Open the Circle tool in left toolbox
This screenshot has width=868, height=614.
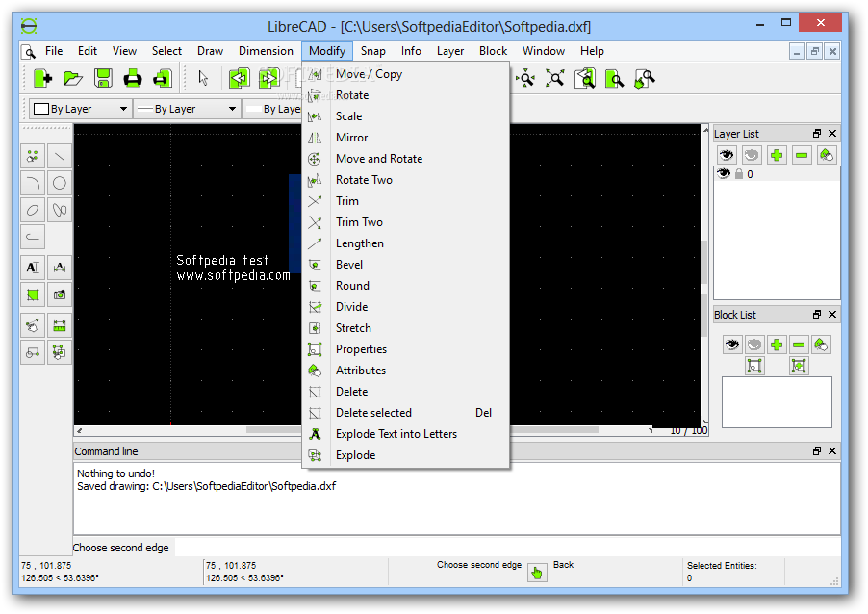pyautogui.click(x=60, y=183)
